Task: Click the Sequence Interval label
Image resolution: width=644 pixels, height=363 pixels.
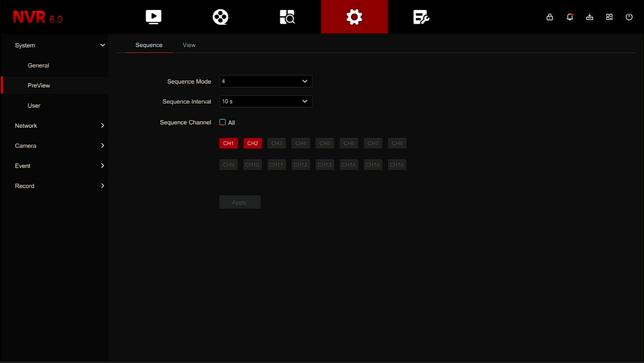Action: click(187, 101)
